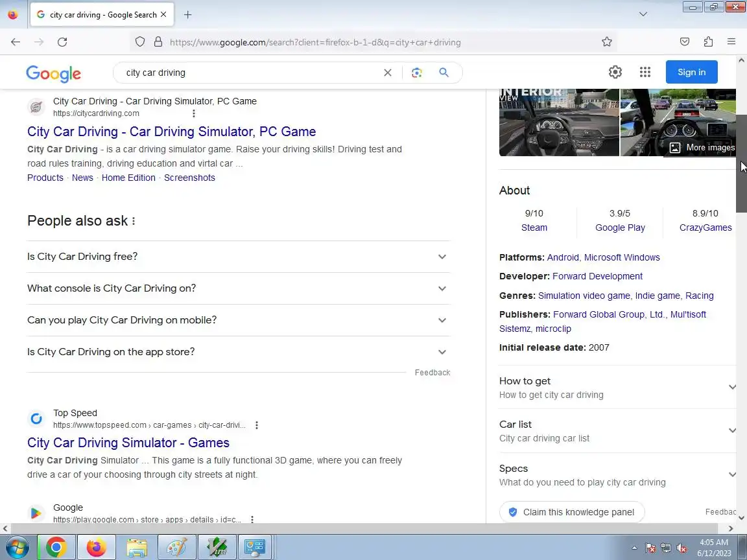747x560 pixels.
Task: Open Google quick settings gear icon
Action: point(615,72)
